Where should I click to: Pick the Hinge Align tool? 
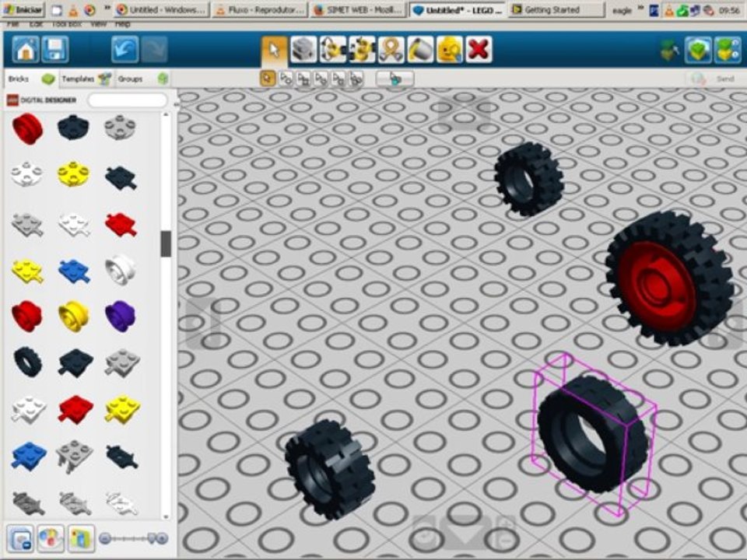[362, 50]
